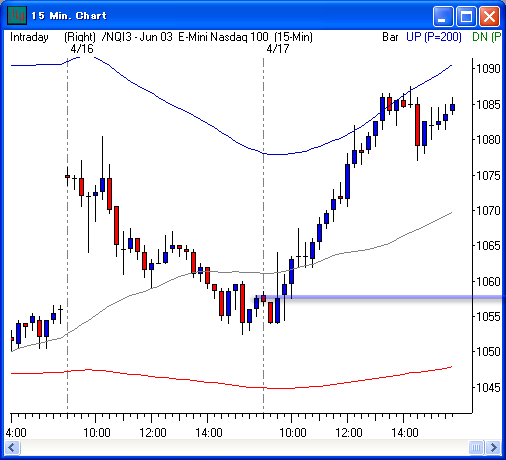Click the 15 Min. Chart window title
The width and height of the screenshot is (506, 460).
69,16
